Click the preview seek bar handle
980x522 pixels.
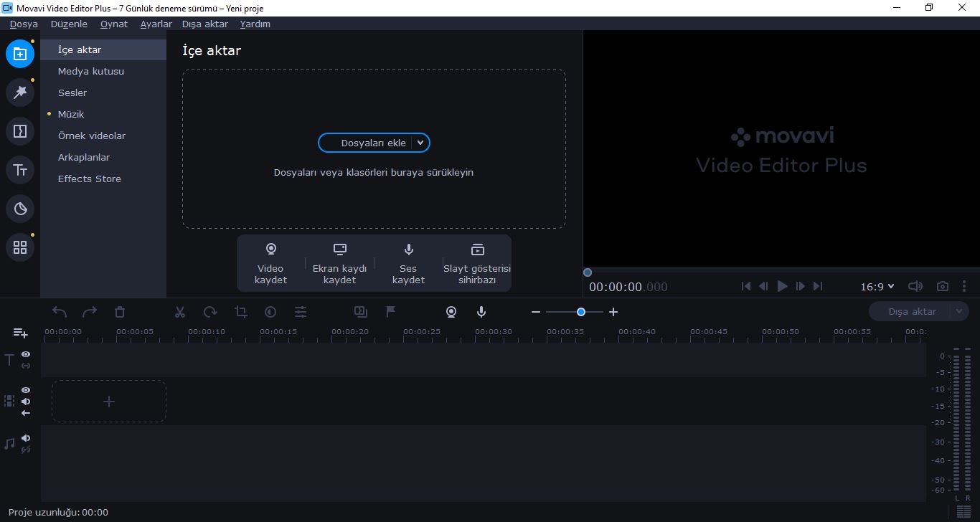588,272
